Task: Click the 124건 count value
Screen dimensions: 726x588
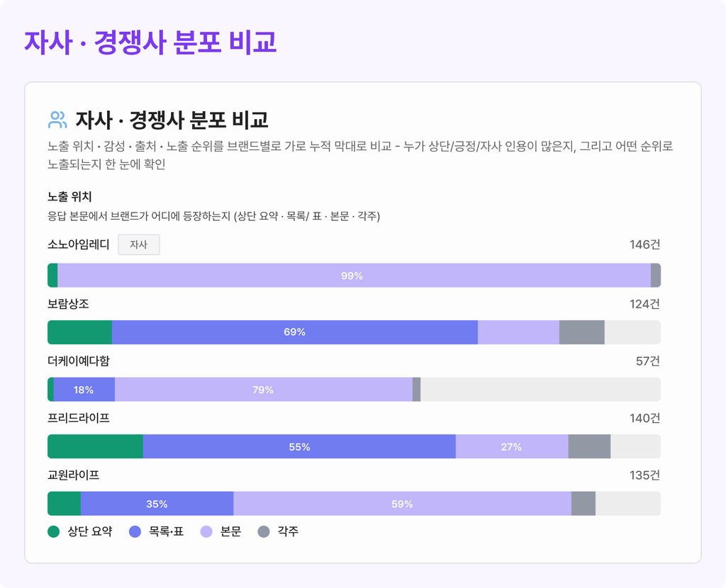Action: (644, 304)
